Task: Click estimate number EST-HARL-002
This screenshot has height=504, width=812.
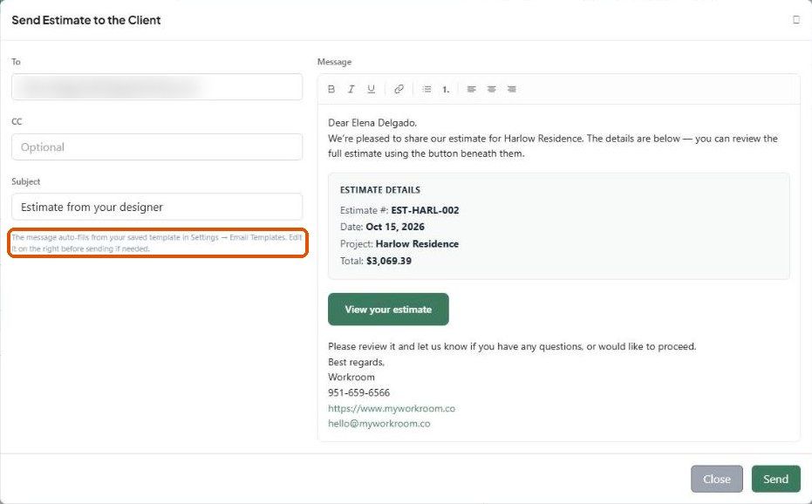Action: pos(425,210)
